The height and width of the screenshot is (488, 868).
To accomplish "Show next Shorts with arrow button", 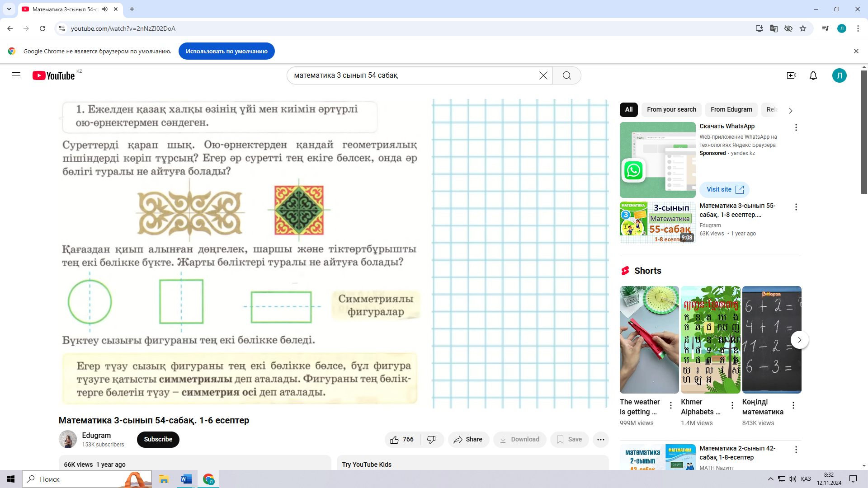I will pyautogui.click(x=799, y=340).
